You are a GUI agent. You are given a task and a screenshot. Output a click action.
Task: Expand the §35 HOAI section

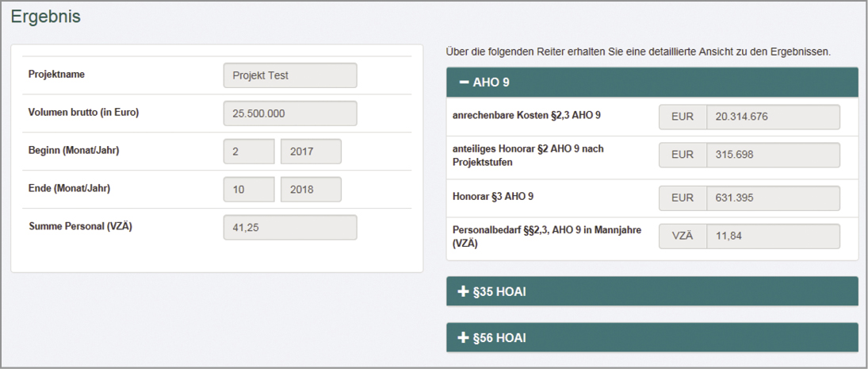pyautogui.click(x=652, y=291)
